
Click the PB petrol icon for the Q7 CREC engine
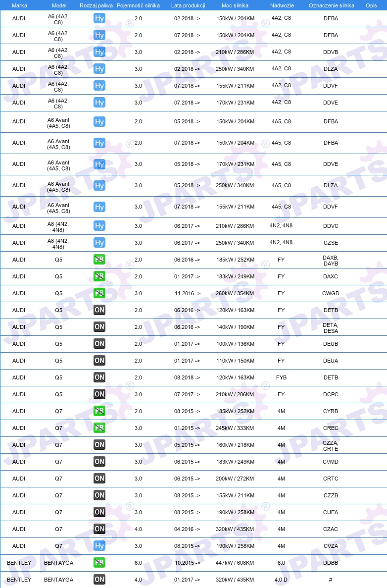pyautogui.click(x=99, y=428)
